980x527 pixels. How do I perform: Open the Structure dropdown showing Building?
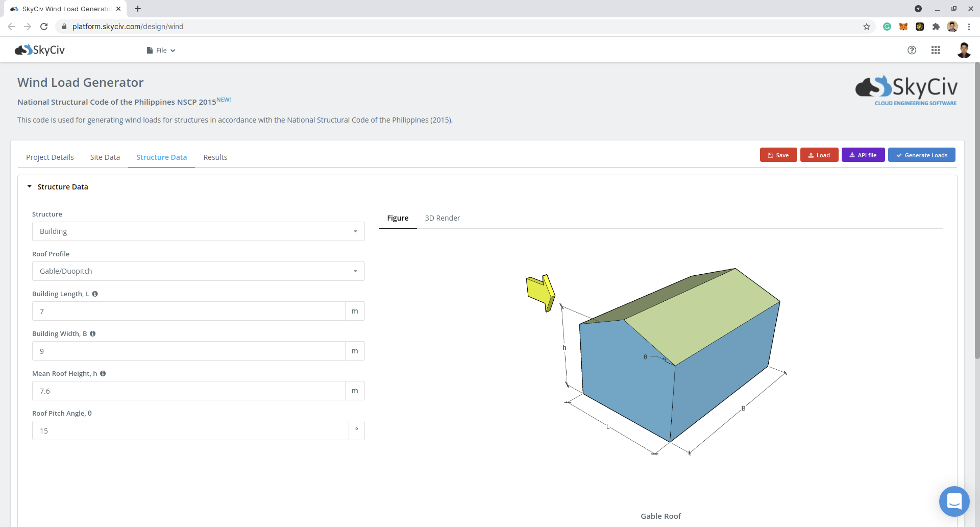(198, 231)
